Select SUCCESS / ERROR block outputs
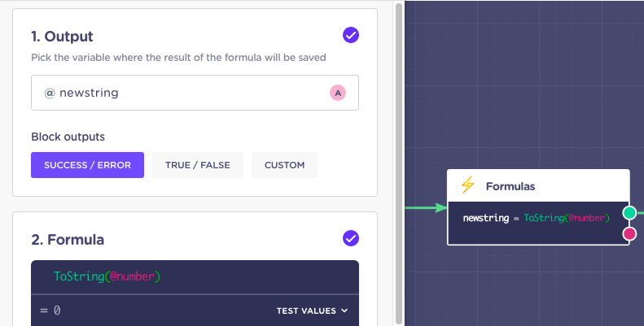This screenshot has height=326, width=644. tap(87, 165)
